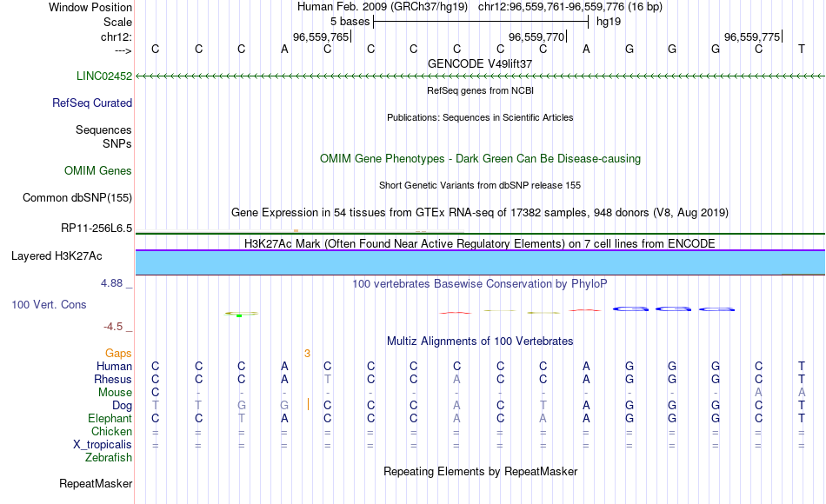Click the LINC02452 transcript arrow line
This screenshot has height=504, width=826.
tap(481, 76)
